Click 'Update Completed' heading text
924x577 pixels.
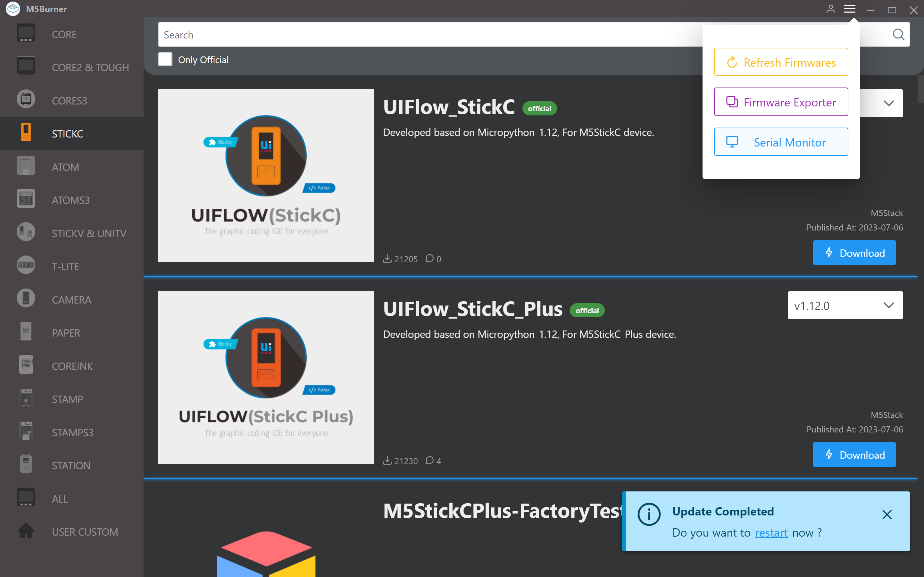click(723, 511)
